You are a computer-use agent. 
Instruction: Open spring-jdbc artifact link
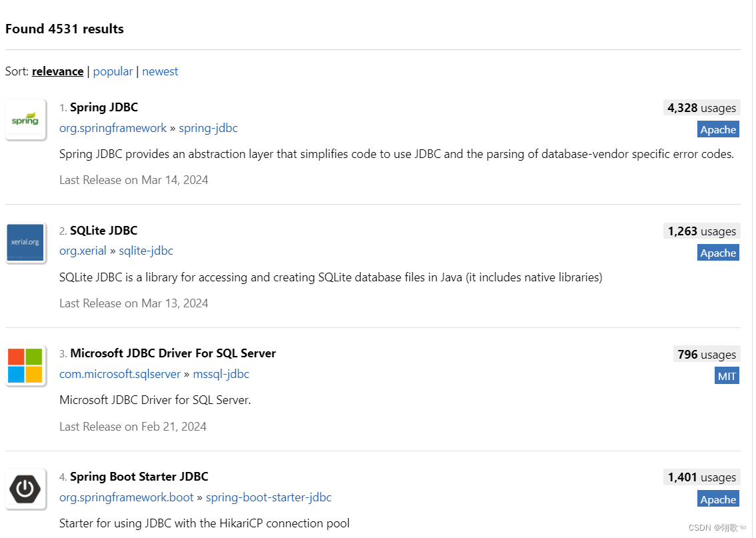[x=208, y=128]
